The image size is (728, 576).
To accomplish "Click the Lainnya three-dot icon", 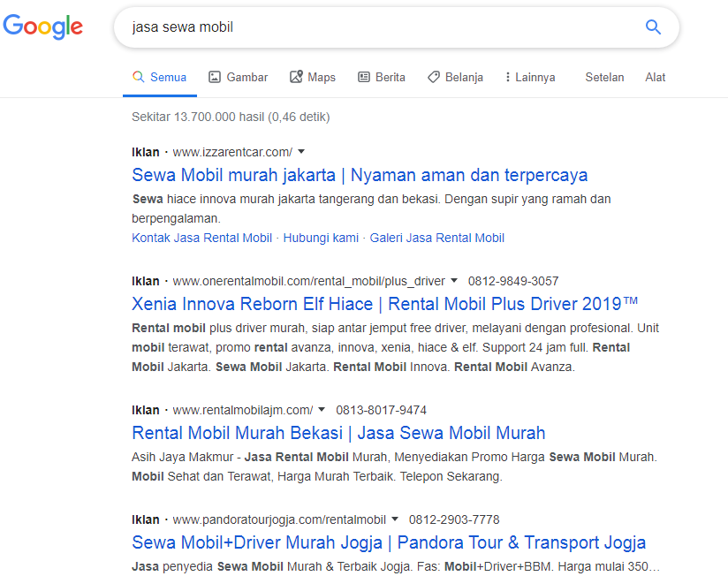I will pyautogui.click(x=507, y=77).
